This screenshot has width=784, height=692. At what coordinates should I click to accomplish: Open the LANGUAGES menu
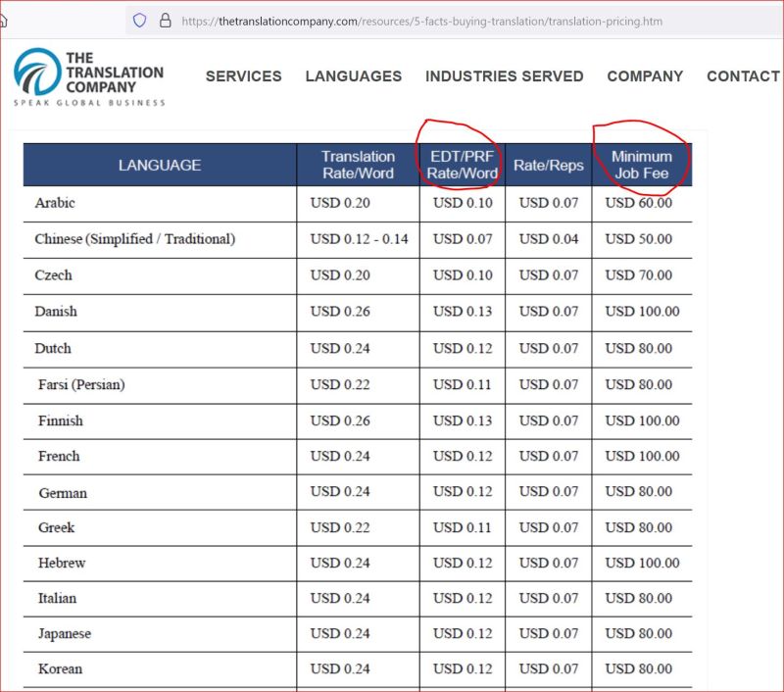pos(354,76)
